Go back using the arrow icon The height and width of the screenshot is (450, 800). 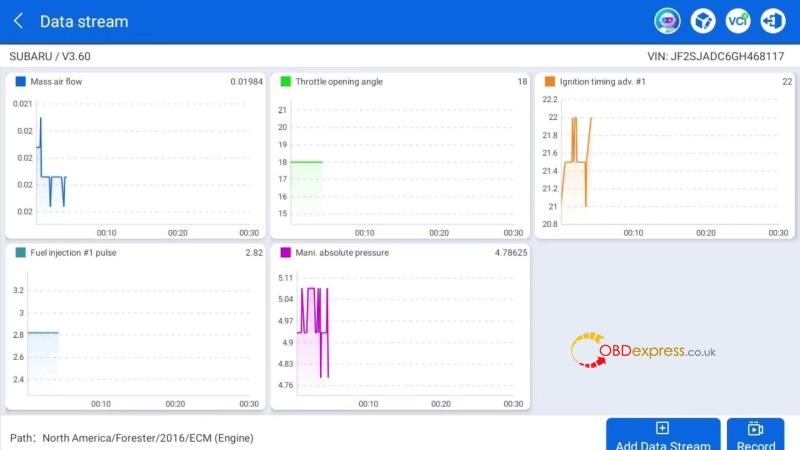click(x=18, y=21)
